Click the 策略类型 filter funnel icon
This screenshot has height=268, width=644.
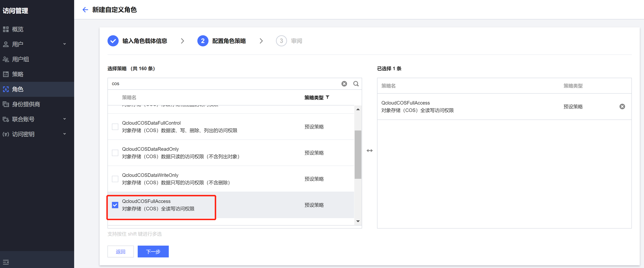327,97
